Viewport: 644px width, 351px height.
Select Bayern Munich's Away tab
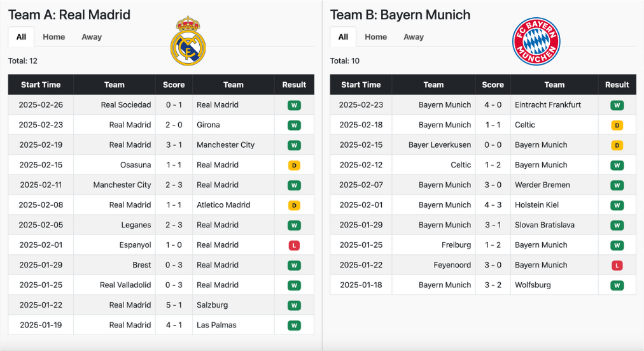tap(414, 37)
